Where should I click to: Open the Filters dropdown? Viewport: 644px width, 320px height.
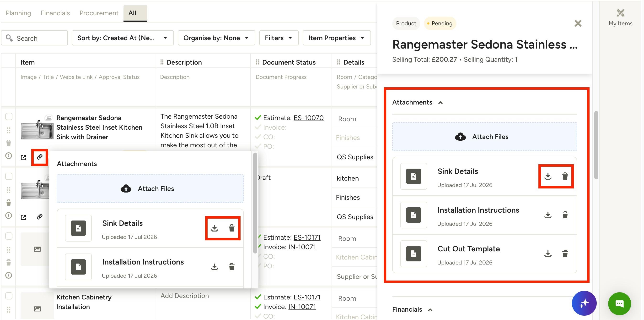click(x=279, y=38)
